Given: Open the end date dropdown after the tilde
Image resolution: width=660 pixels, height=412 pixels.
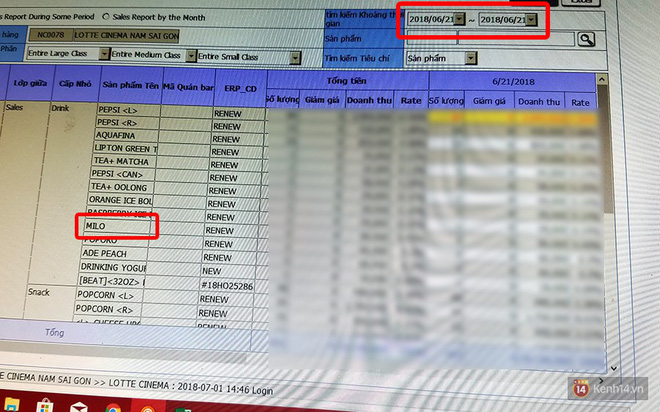Looking at the screenshot, I should tap(532, 19).
